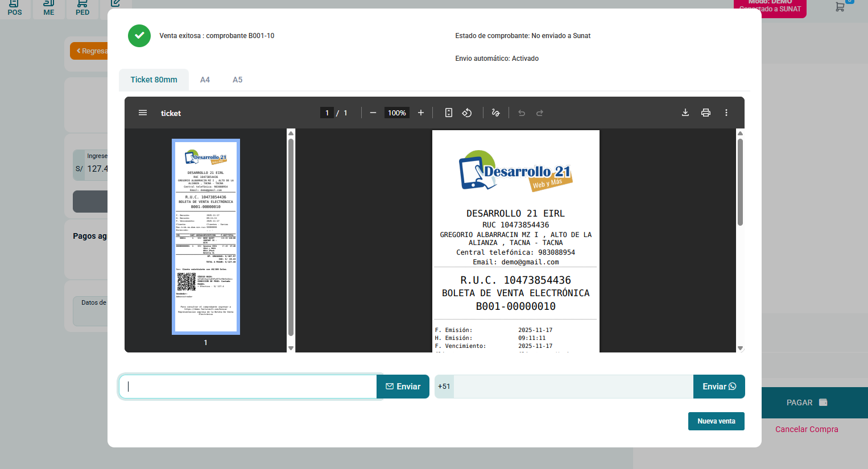
Task: Switch to the A5 tab
Action: pyautogui.click(x=237, y=80)
